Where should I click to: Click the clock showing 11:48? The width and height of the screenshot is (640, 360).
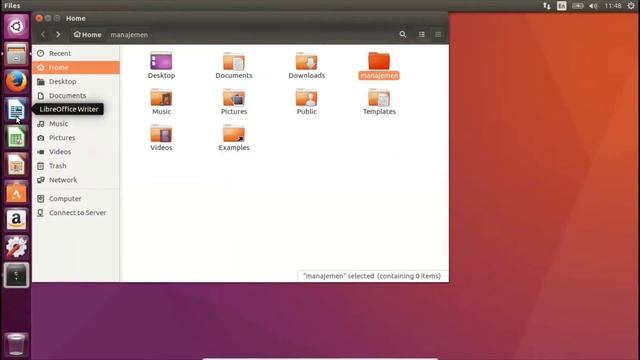click(x=613, y=6)
